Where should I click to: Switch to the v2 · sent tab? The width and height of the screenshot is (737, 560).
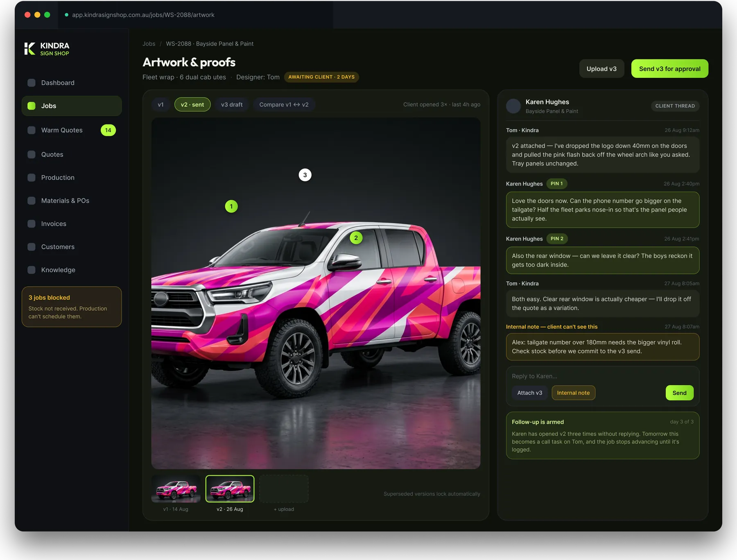point(192,104)
